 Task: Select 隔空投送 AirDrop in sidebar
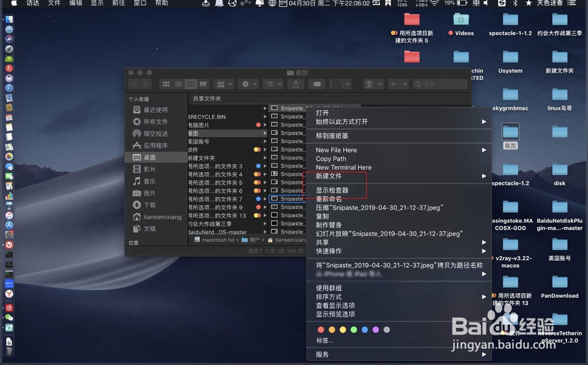[155, 134]
